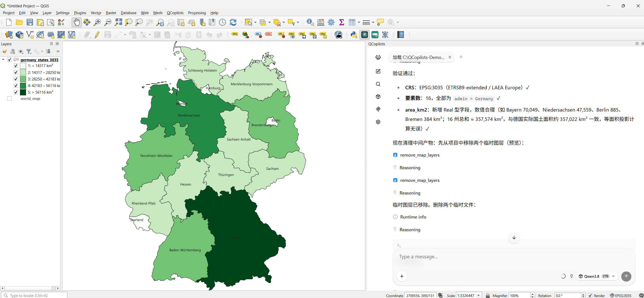This screenshot has width=644, height=298.
Task: Click the Toggle Editing pencil icon
Action: [x=97, y=35]
